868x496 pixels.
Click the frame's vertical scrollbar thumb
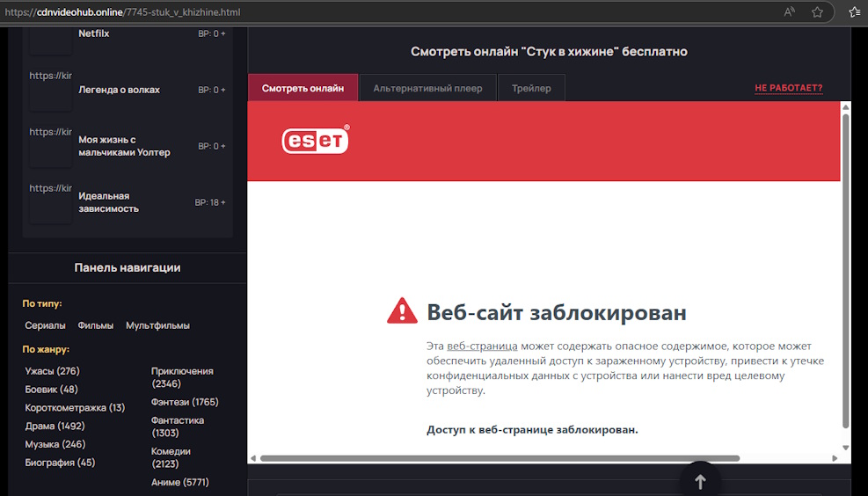click(x=845, y=271)
